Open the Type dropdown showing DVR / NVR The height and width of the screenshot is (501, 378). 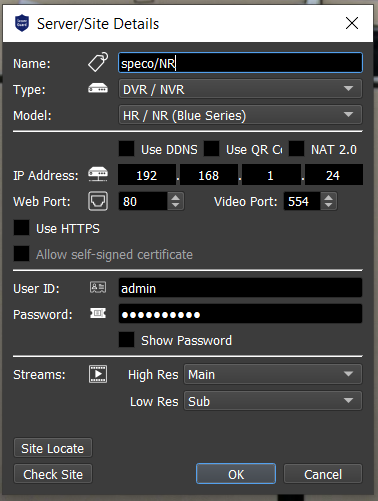240,89
